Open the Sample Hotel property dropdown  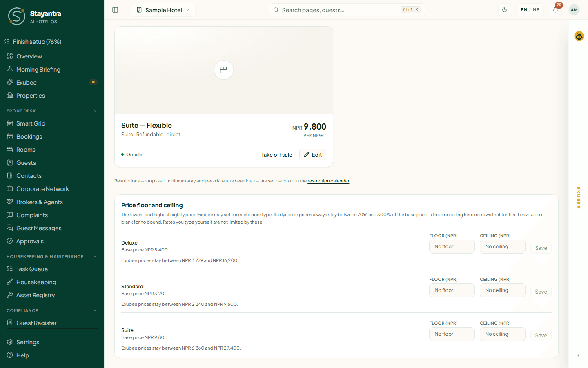coord(163,10)
